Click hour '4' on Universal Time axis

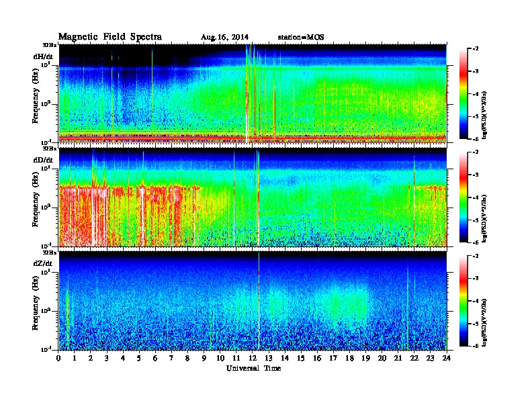[123, 358]
